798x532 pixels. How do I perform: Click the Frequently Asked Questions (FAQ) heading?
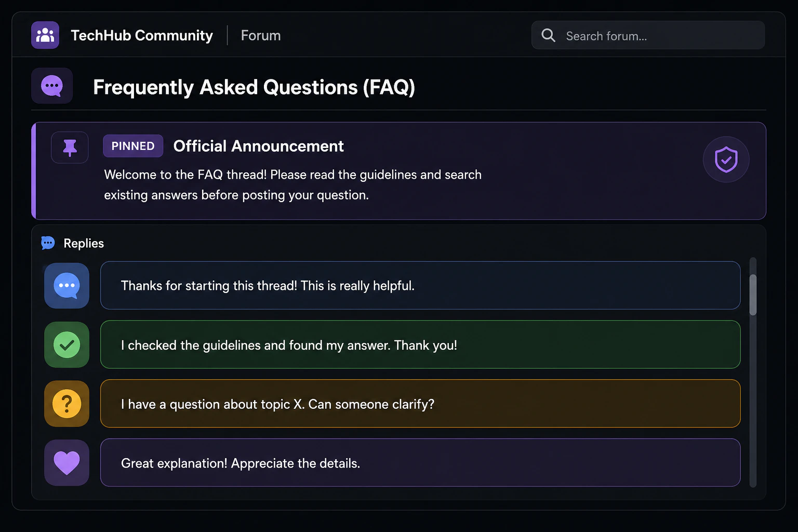pyautogui.click(x=254, y=87)
